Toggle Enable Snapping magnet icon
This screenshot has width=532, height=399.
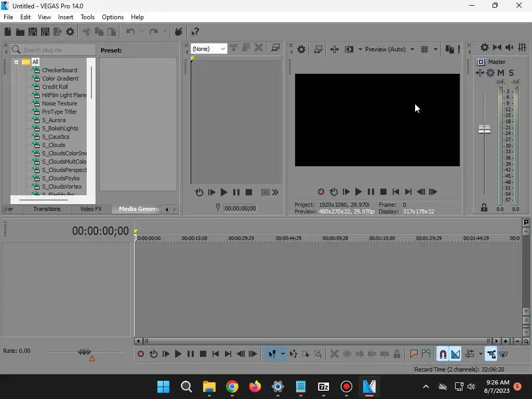click(443, 354)
